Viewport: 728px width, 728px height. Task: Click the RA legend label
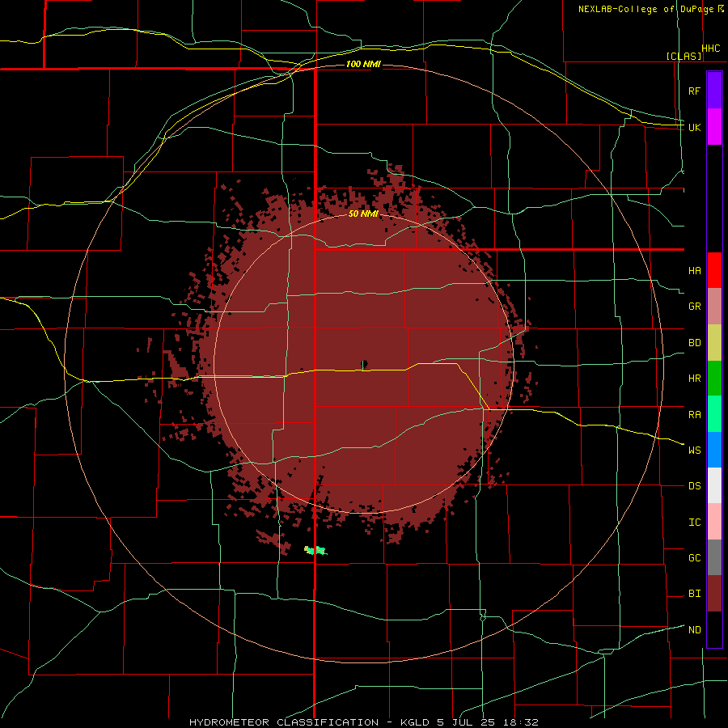pyautogui.click(x=695, y=415)
